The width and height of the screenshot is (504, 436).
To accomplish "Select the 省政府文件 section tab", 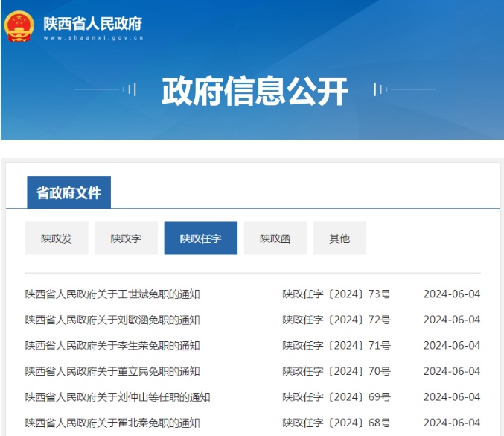I will coord(68,193).
